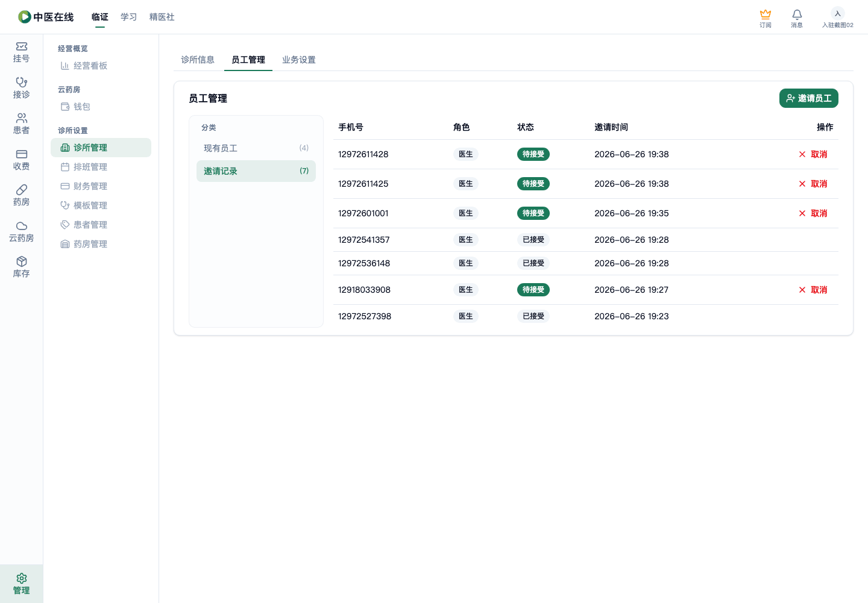Select 邀请记录 category
The image size is (868, 603).
pos(256,171)
